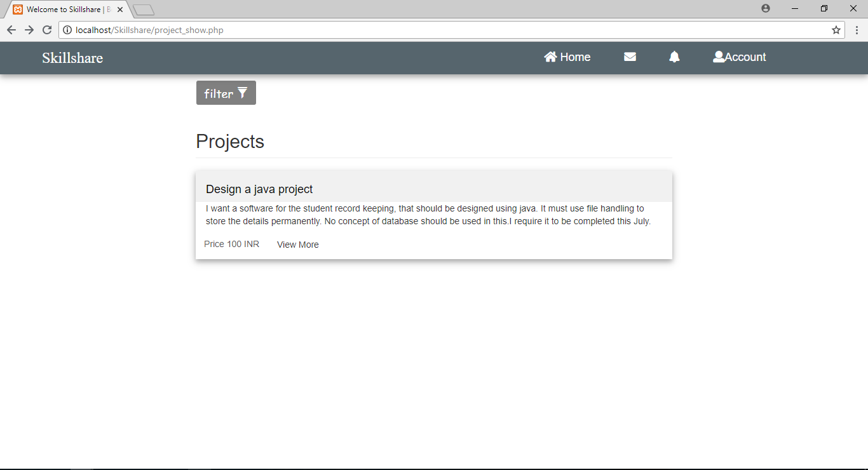Open the filter button

coord(226,93)
